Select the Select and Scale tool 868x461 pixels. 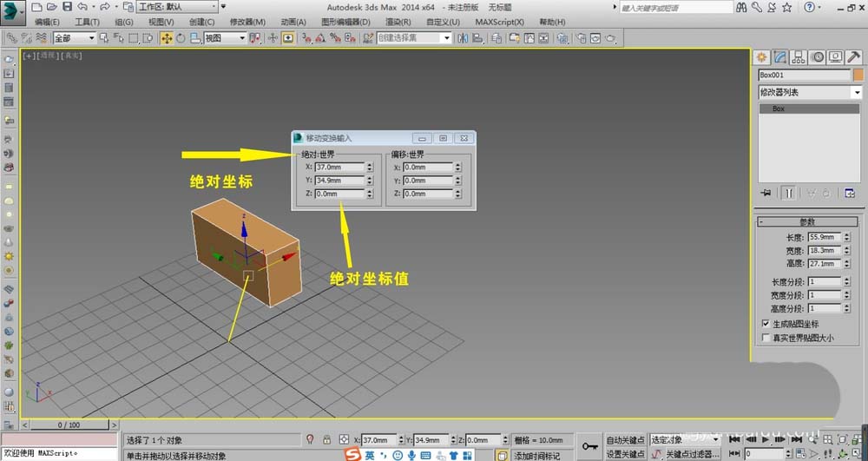point(194,38)
